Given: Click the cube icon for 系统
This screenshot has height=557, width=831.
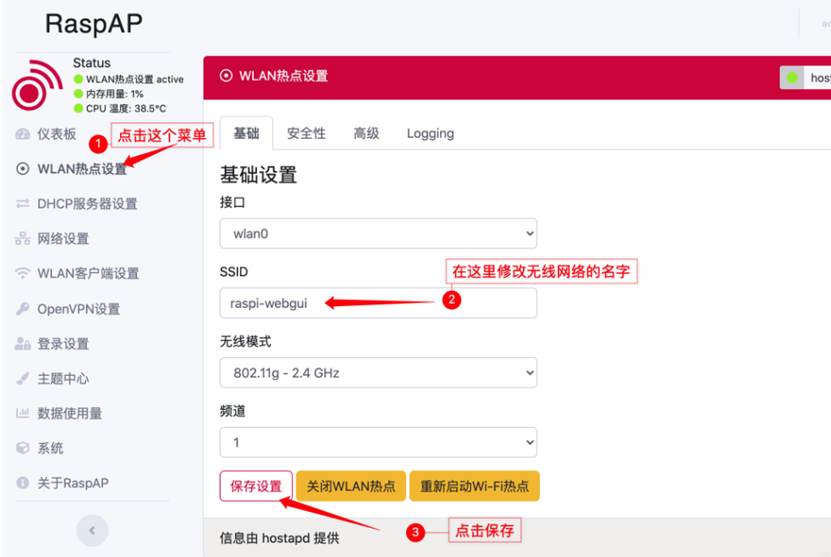Looking at the screenshot, I should coord(22,448).
